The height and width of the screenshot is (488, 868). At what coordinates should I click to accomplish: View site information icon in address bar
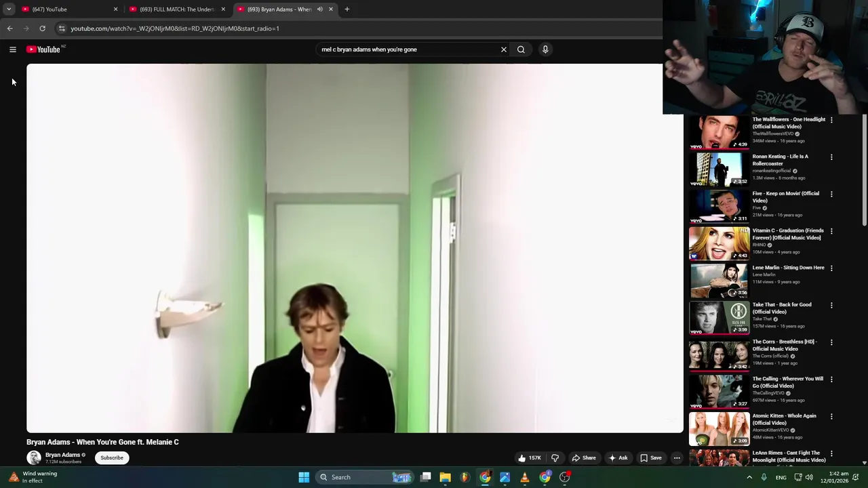62,28
